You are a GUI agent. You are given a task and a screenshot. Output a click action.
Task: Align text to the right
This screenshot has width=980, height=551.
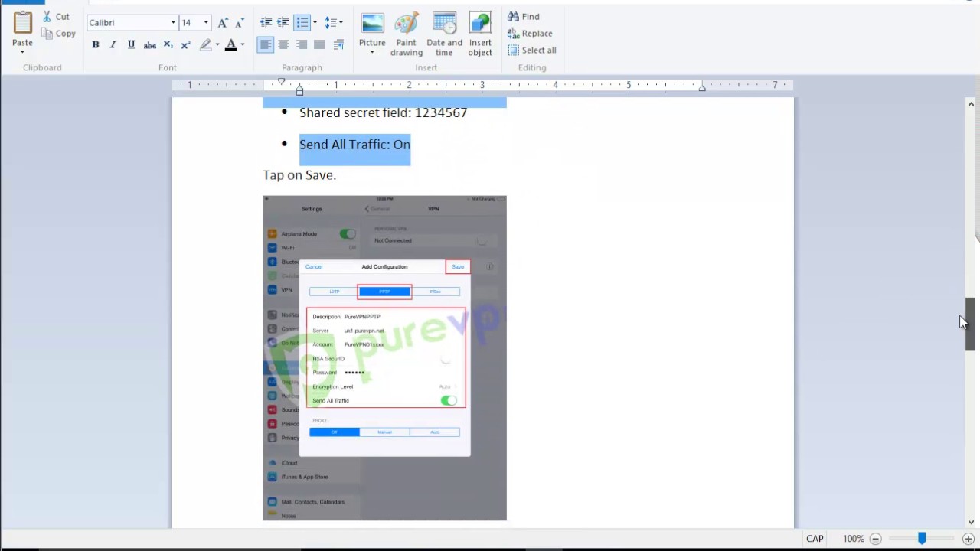click(x=302, y=45)
